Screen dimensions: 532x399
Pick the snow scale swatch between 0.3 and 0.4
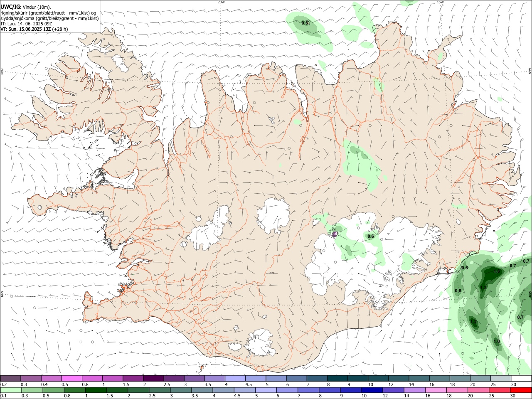click(31, 379)
